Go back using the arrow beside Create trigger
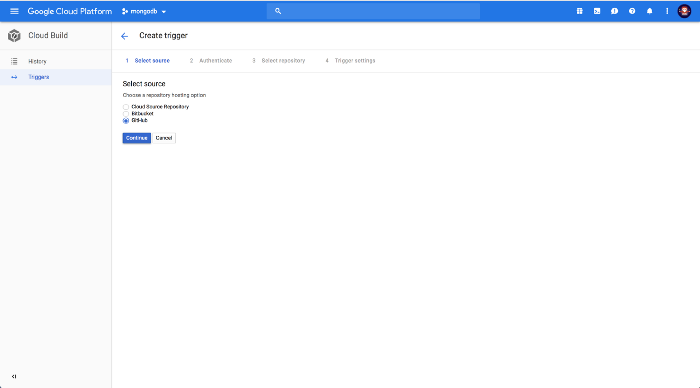700x388 pixels. tap(125, 36)
